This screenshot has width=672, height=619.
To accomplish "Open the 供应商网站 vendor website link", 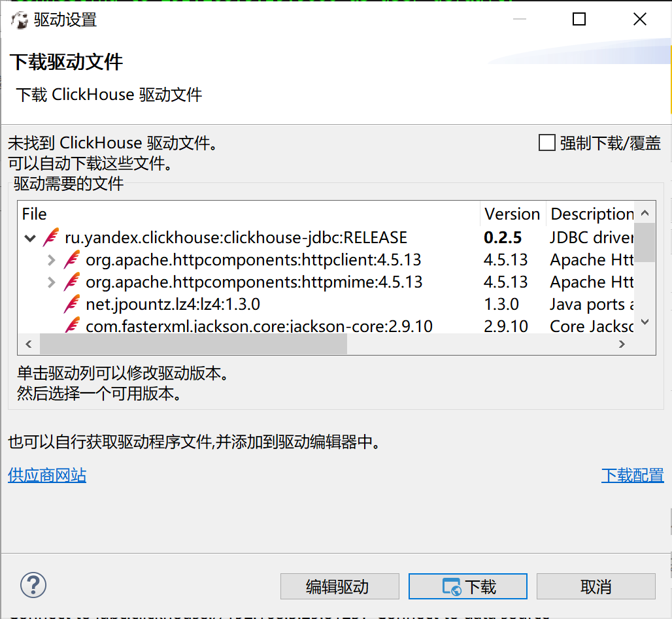I will pos(47,475).
